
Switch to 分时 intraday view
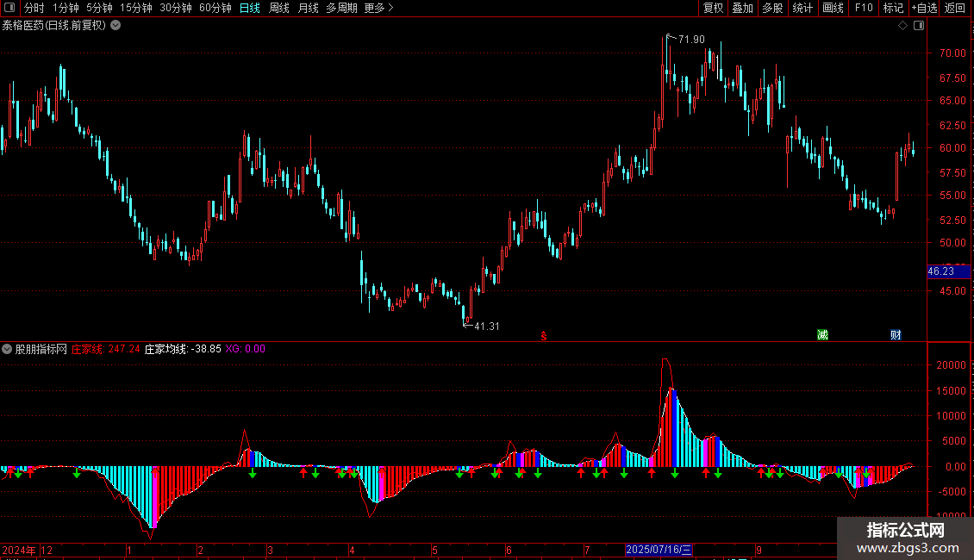tap(34, 8)
